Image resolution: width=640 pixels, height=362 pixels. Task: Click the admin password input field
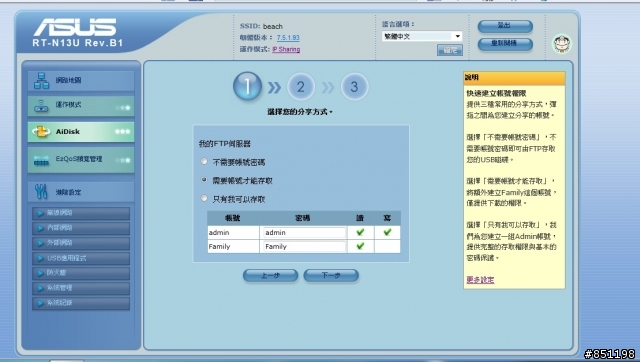click(x=304, y=233)
